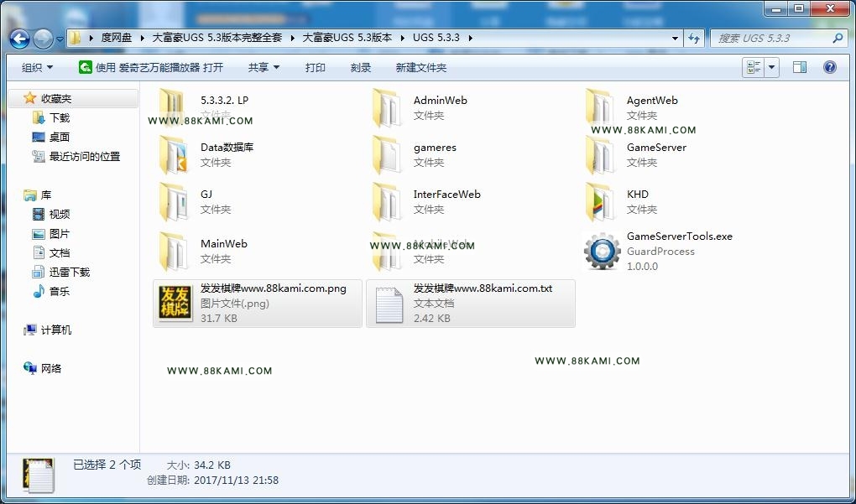Open 下载 in favorites
Viewport: 856px width, 504px height.
(60, 117)
